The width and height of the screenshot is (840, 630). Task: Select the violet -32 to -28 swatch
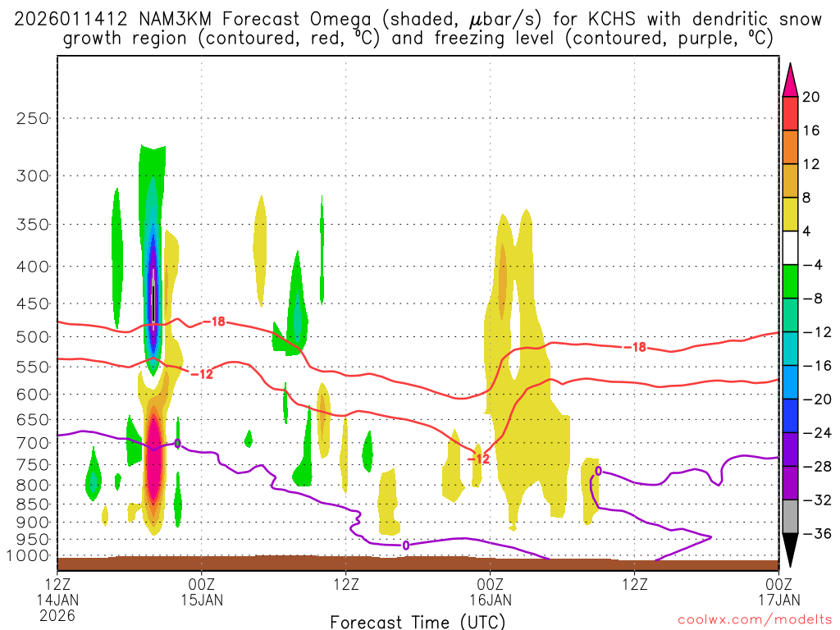(x=790, y=483)
